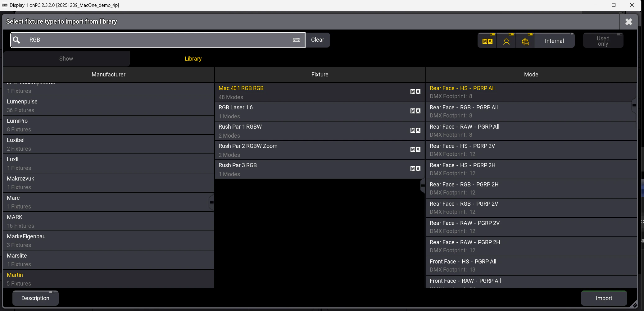
Task: Toggle the user library source filter
Action: [x=506, y=40]
